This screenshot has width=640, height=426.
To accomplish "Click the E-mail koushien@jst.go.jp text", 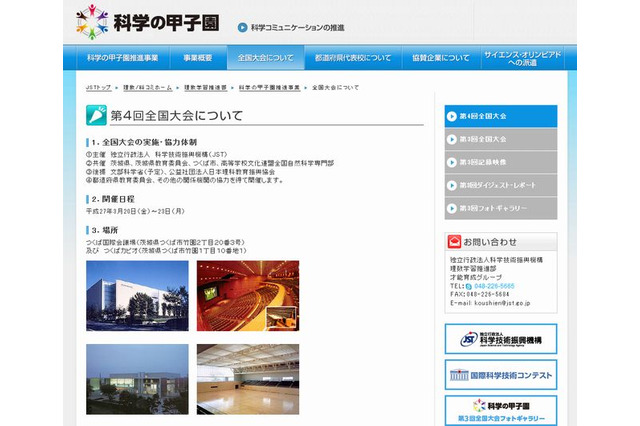I will pos(490,303).
